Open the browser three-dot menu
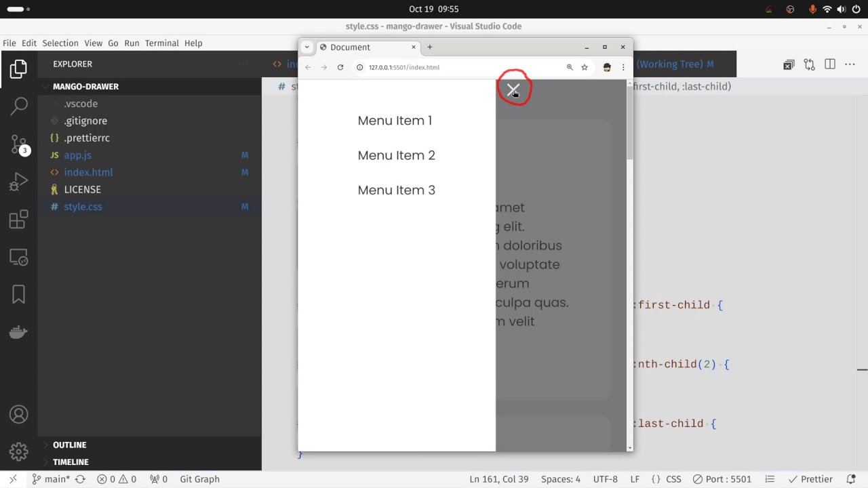Viewport: 868px width, 488px height. (623, 67)
